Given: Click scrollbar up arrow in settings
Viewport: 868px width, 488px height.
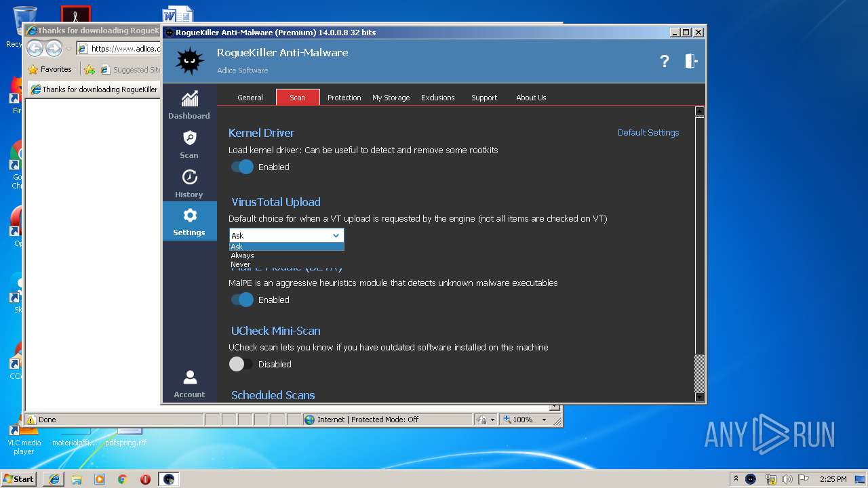Looking at the screenshot, I should pos(700,113).
